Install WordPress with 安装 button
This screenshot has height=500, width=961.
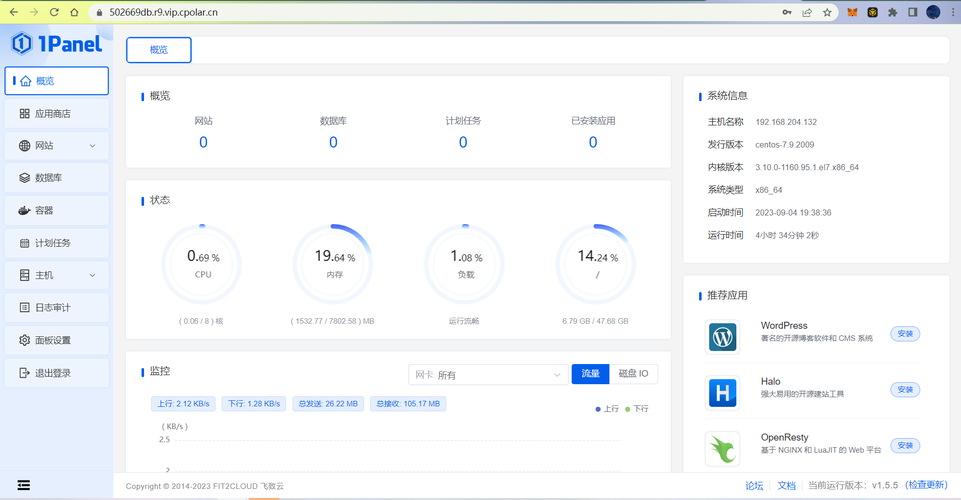pyautogui.click(x=905, y=334)
